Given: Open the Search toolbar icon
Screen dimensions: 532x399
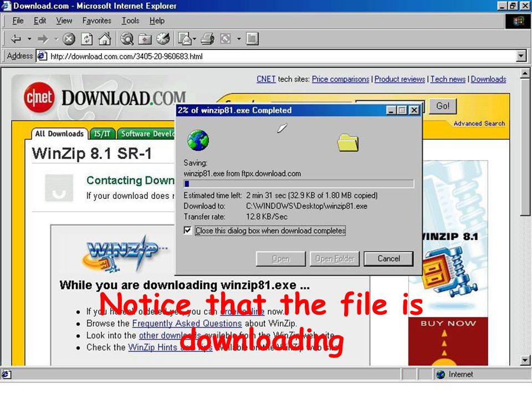Looking at the screenshot, I should 127,39.
